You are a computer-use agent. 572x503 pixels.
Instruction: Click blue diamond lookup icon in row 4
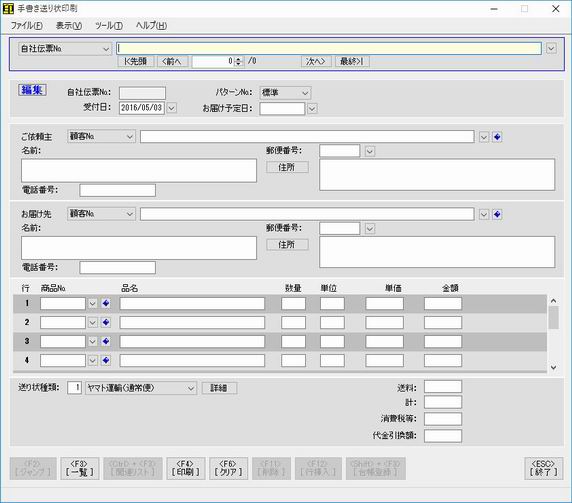click(106, 360)
